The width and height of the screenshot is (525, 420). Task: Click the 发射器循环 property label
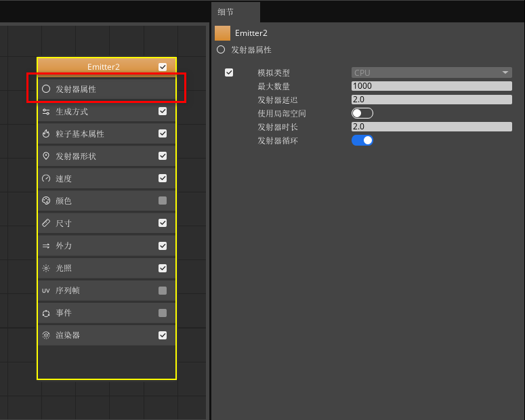(x=278, y=141)
